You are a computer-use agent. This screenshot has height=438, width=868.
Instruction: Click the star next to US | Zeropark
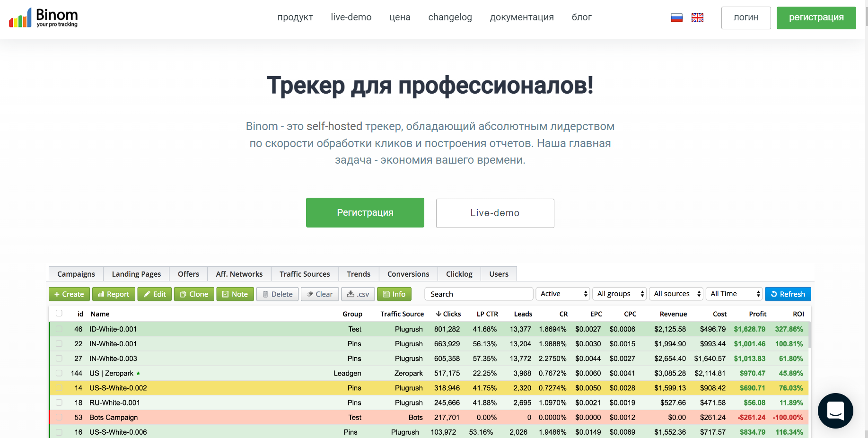(138, 373)
